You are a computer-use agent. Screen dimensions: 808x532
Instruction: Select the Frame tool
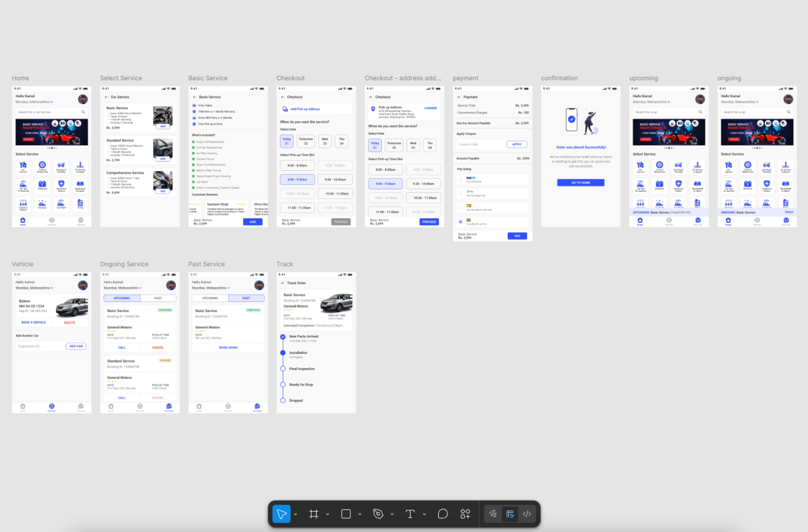click(314, 514)
